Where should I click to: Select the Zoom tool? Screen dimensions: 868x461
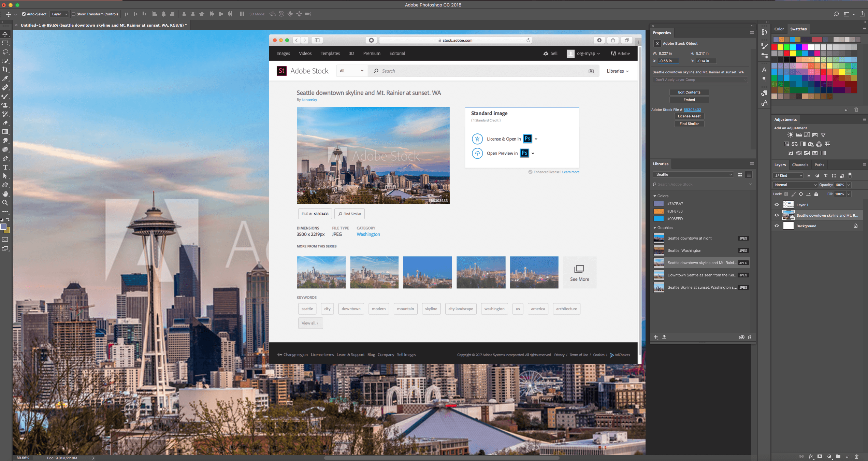pyautogui.click(x=5, y=203)
